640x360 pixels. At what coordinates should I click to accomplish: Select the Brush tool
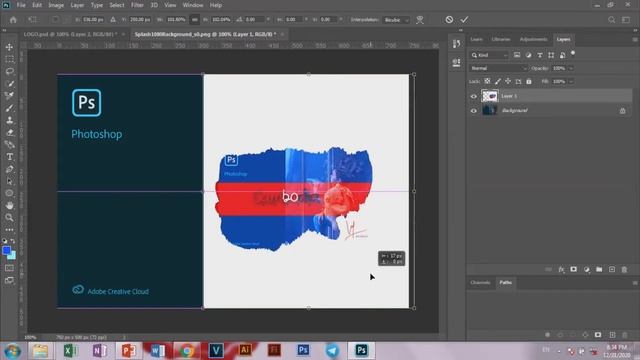point(9,108)
